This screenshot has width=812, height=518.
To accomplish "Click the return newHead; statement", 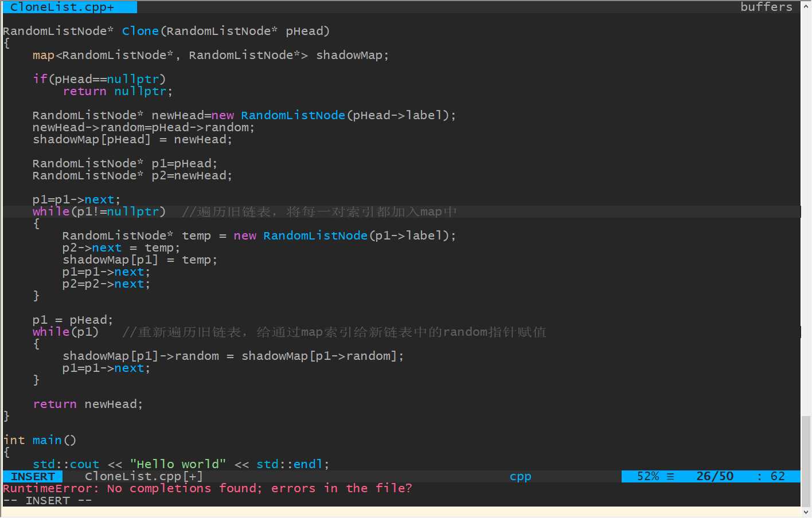I will 88,404.
